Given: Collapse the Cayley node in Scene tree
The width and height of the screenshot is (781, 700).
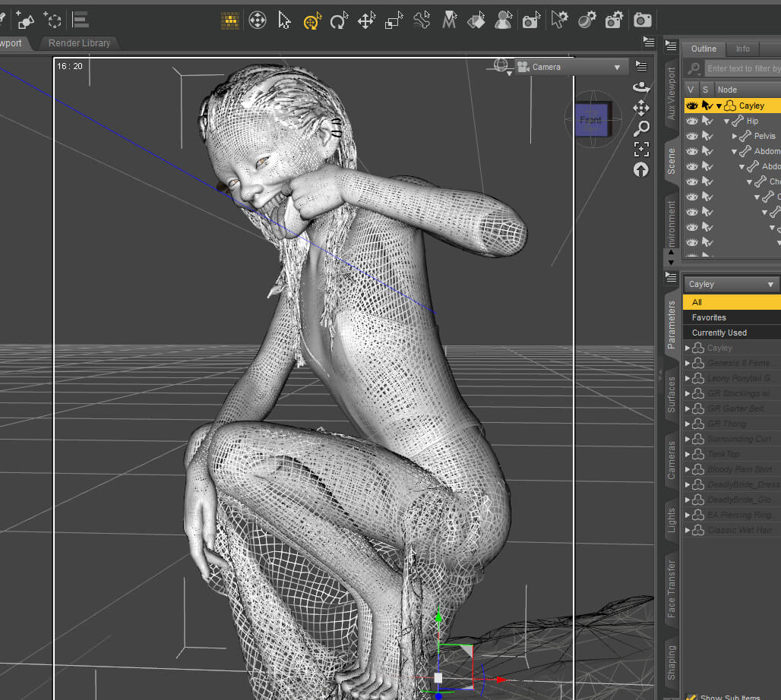Looking at the screenshot, I should (x=719, y=106).
